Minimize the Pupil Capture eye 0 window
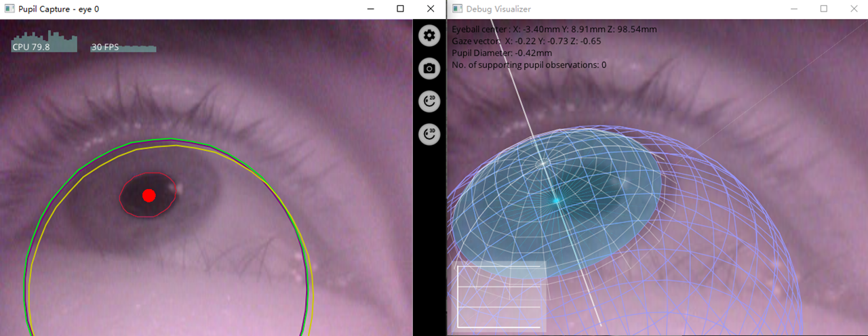Viewport: 868px width, 336px height. tap(370, 9)
